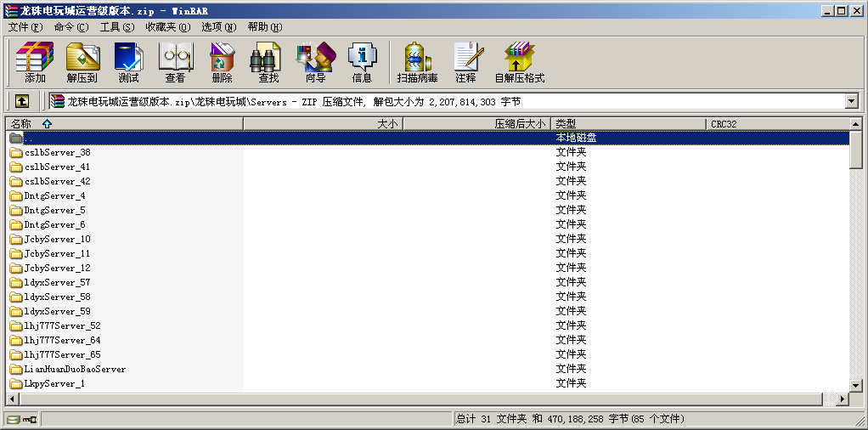
Task: Open the 收藏夹 (Favorites) menu
Action: [x=166, y=27]
